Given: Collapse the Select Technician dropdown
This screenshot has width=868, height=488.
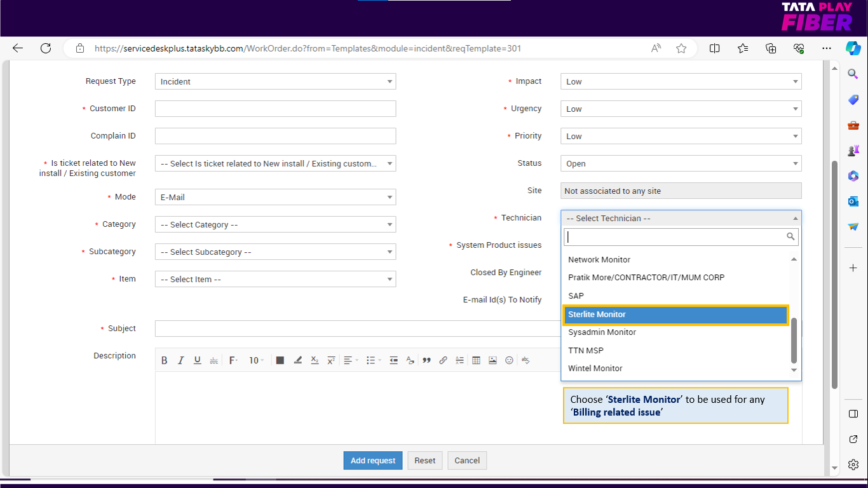Looking at the screenshot, I should [x=681, y=218].
